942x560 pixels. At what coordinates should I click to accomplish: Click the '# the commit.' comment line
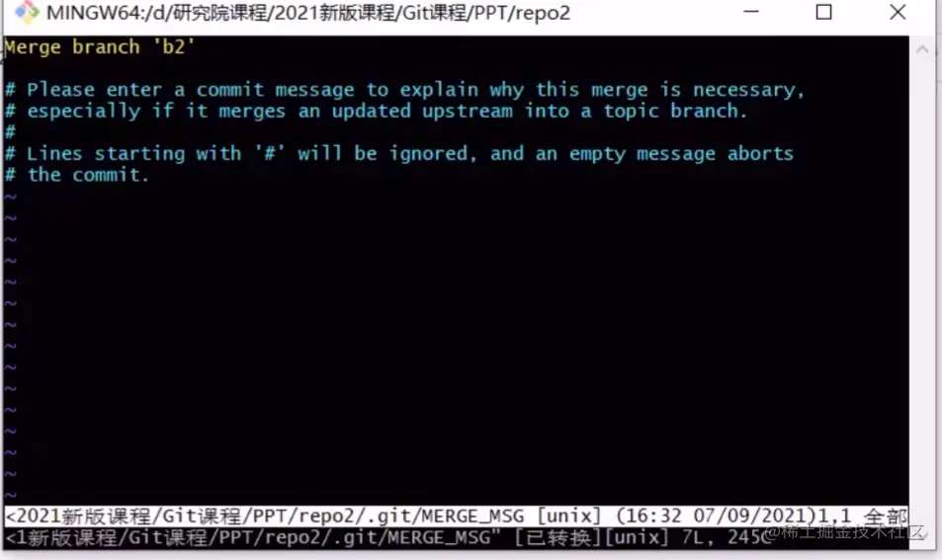[x=77, y=175]
